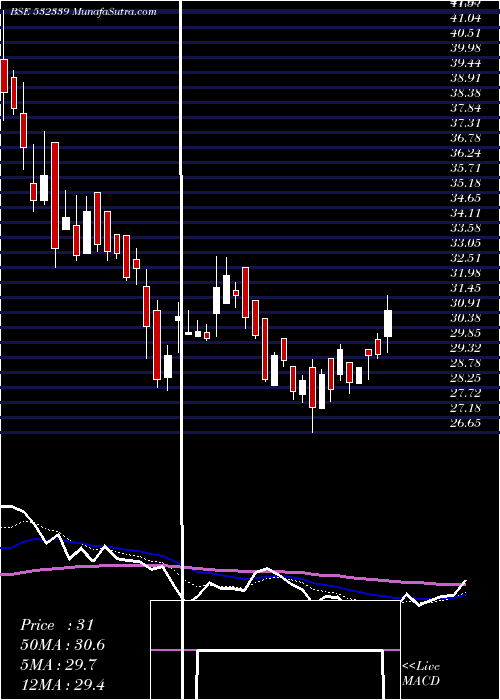This screenshot has height=700, width=500.
Task: Select the 26.65 lowest price label
Action: (x=465, y=423)
